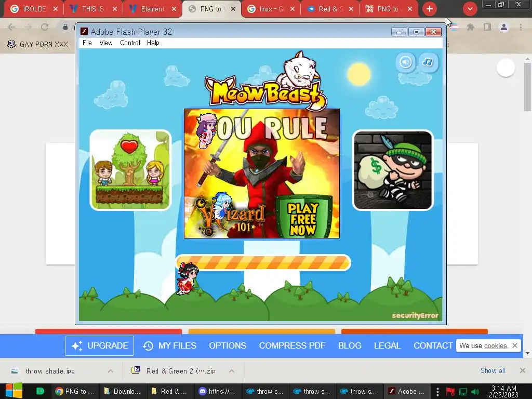Click the Play Free Now shield button
This screenshot has width=532, height=399.
[303, 217]
